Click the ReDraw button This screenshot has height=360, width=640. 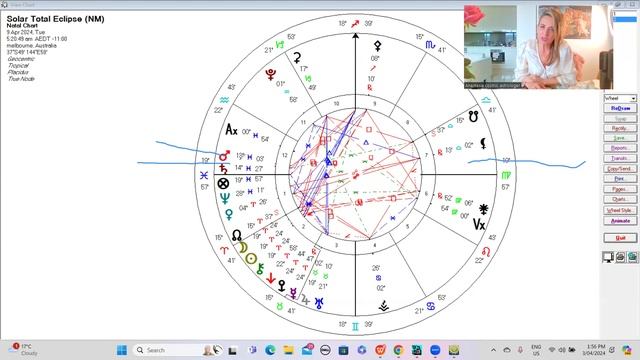620,108
